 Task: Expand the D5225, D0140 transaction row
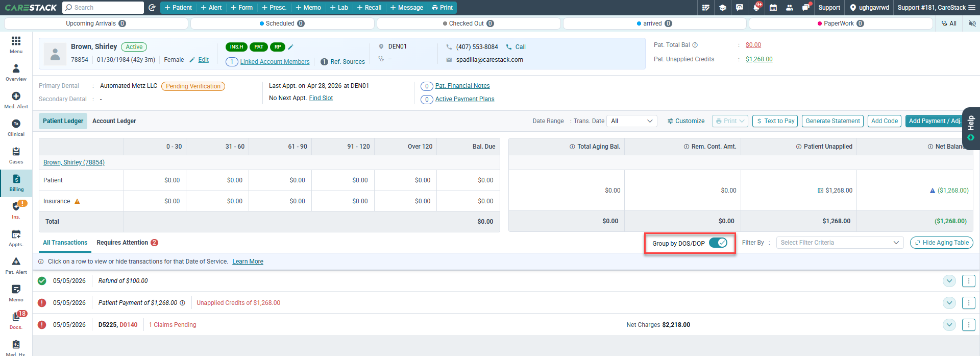pyautogui.click(x=949, y=325)
